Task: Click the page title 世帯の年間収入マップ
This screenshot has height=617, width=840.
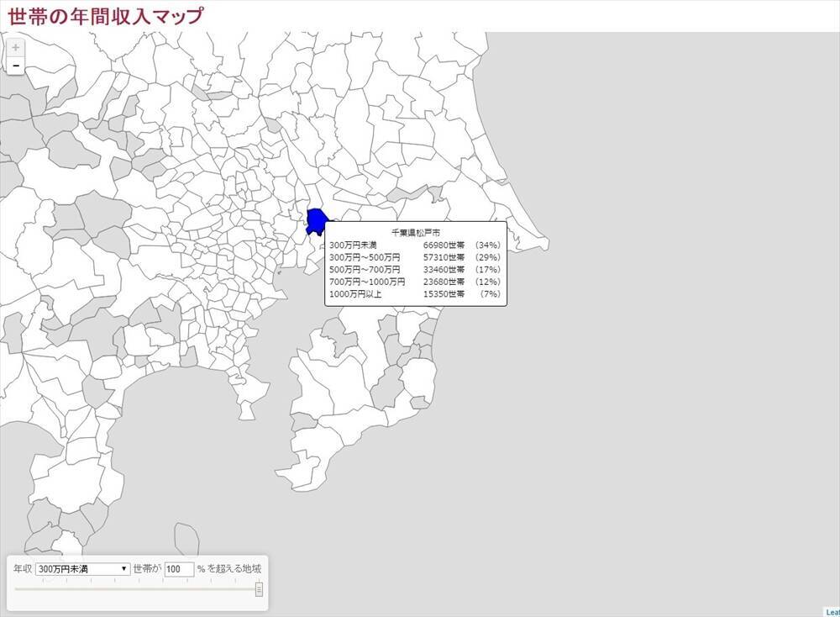Action: click(x=105, y=15)
